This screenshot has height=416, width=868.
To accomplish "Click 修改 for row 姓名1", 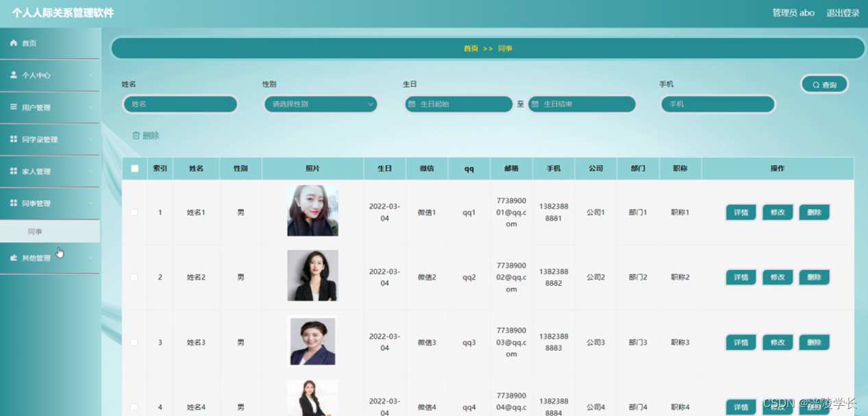I will pos(778,212).
